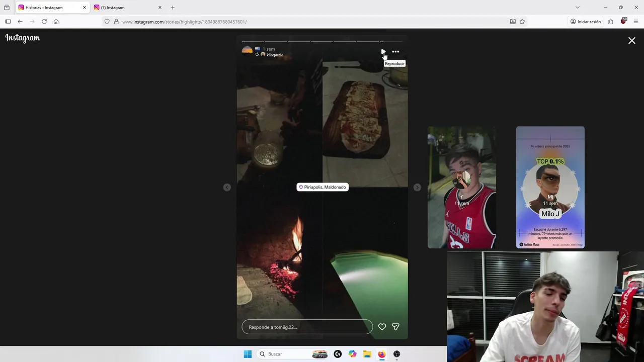Open tracking protection shield icon
This screenshot has height=362, width=644.
click(x=107, y=22)
